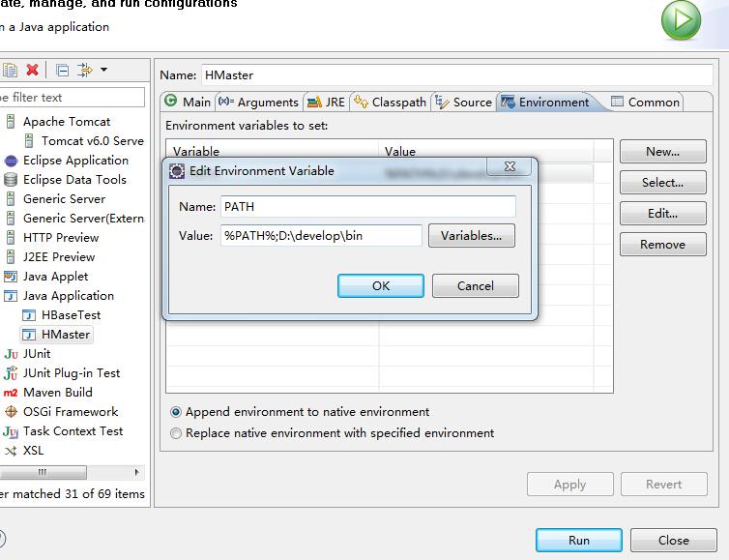Image resolution: width=729 pixels, height=560 pixels.
Task: Collapse all launch configurations icon
Action: tap(62, 71)
